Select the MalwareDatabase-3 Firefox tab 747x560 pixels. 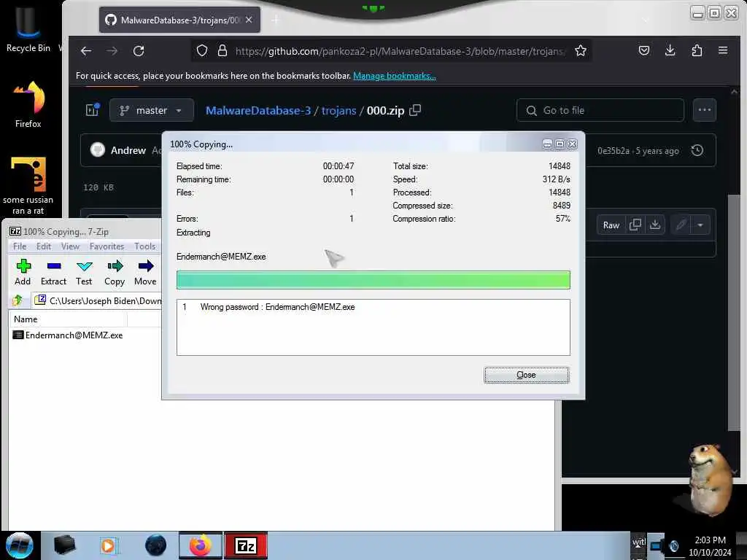[179, 20]
